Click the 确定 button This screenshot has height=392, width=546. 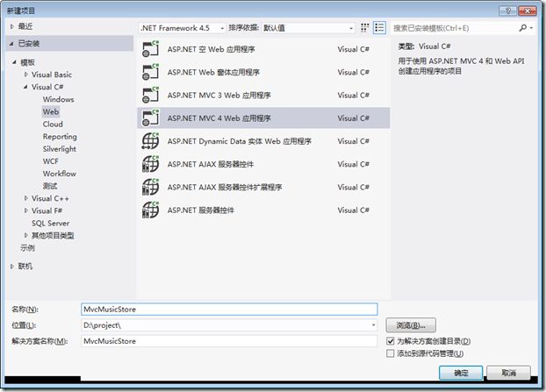pyautogui.click(x=461, y=373)
